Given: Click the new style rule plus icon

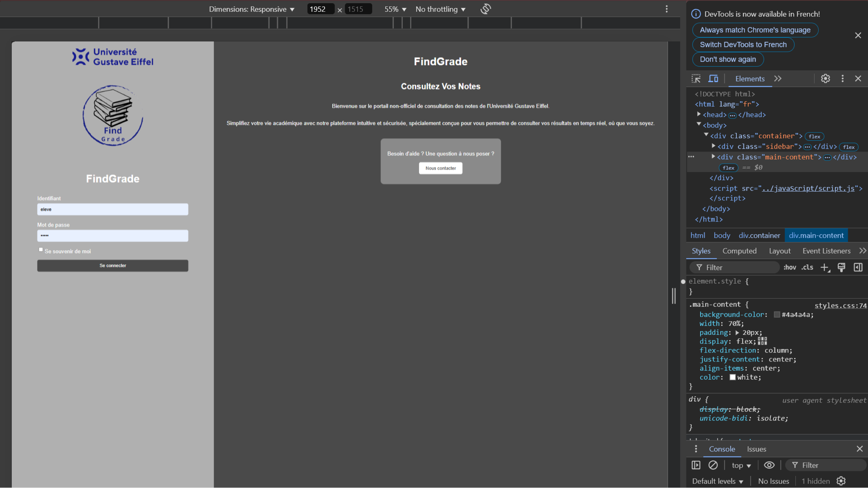Looking at the screenshot, I should click(825, 267).
